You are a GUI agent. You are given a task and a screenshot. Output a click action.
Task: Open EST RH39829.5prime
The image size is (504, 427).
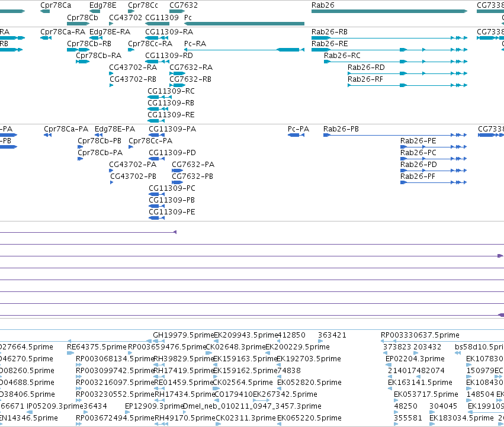coord(184,359)
